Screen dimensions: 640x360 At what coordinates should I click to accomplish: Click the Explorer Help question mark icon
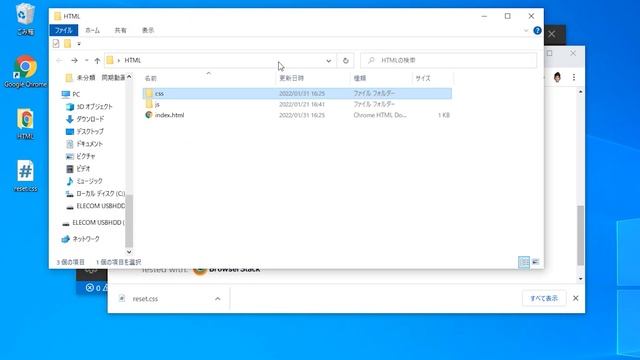(x=537, y=31)
